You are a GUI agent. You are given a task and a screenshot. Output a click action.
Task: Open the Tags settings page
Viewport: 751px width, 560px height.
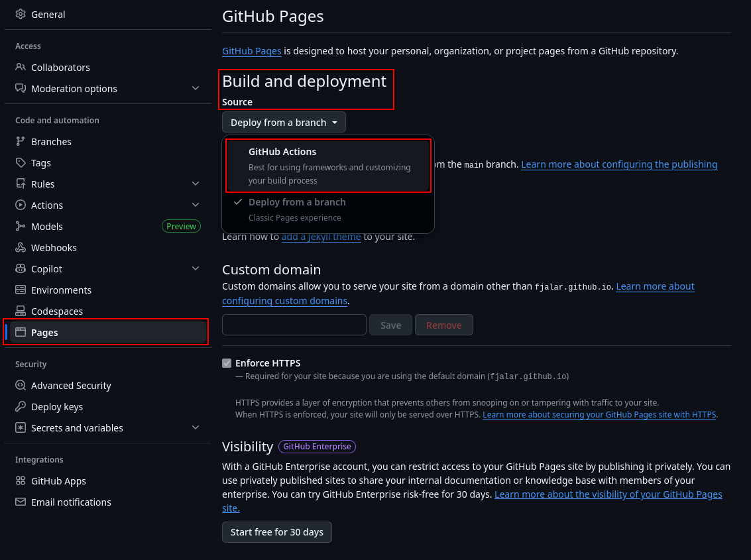point(108,162)
